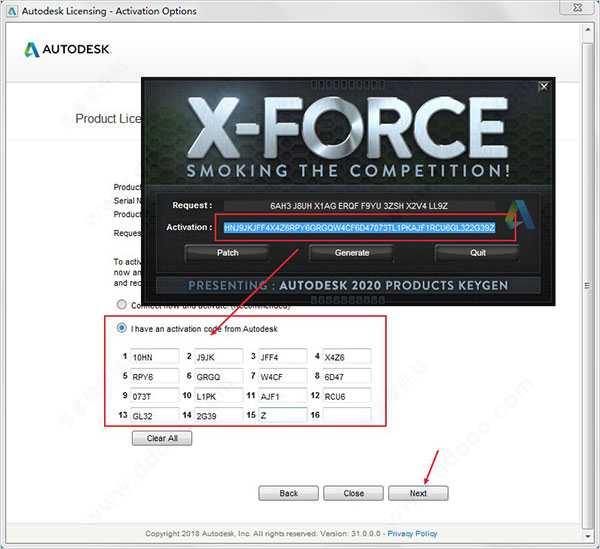This screenshot has height=549, width=600.
Task: Click activation box 1 containing 10HN
Action: point(155,356)
